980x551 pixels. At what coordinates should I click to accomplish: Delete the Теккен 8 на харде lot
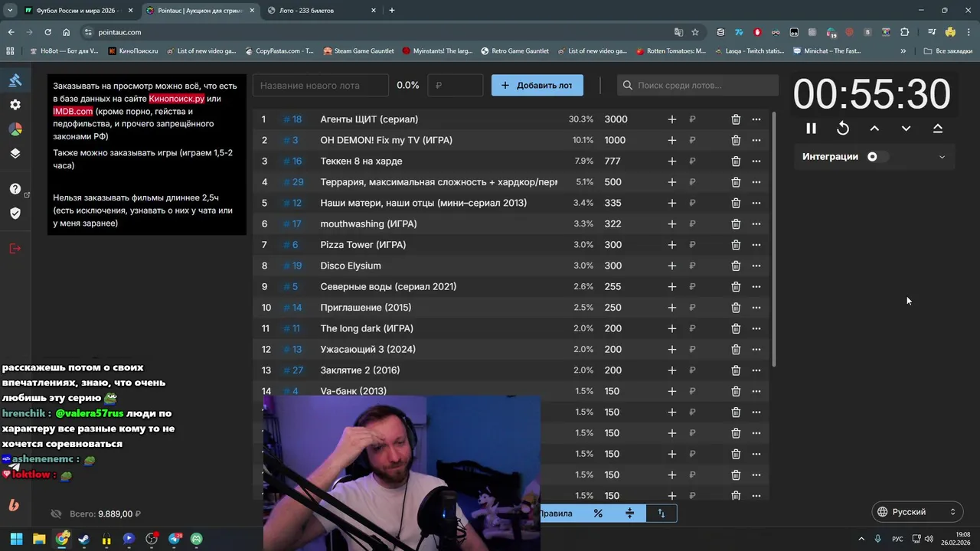click(736, 161)
